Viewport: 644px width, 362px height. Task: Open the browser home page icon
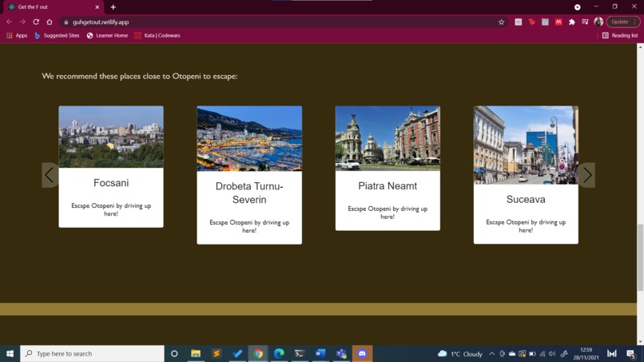(x=50, y=22)
